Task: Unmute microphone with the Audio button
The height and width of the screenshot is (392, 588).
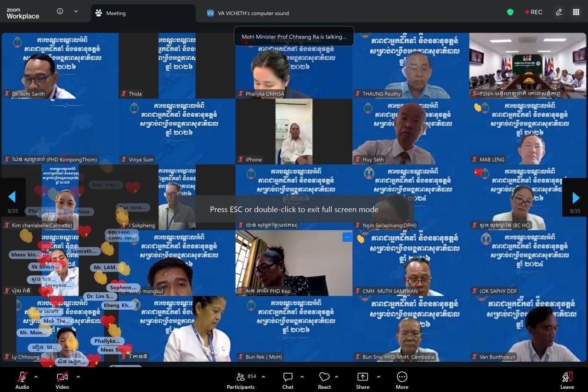Action: 22,381
